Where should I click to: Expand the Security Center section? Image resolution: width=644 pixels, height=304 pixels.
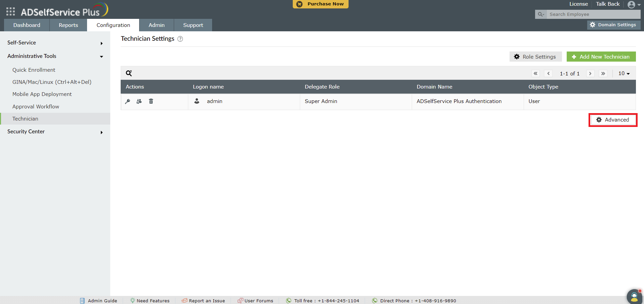tap(55, 132)
